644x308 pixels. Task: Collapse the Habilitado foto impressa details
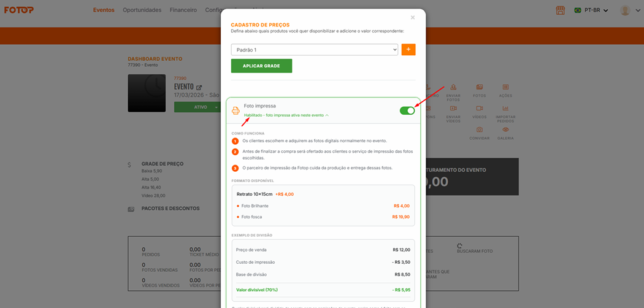pyautogui.click(x=327, y=115)
